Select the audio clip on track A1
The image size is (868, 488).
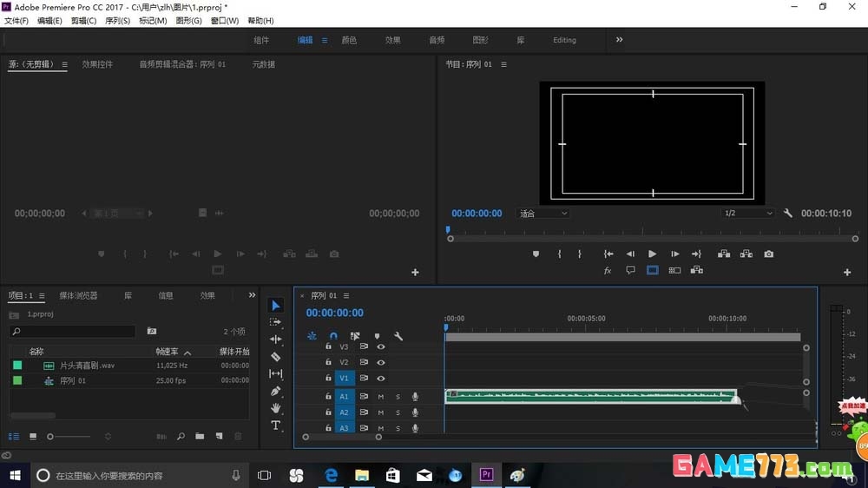coord(591,396)
